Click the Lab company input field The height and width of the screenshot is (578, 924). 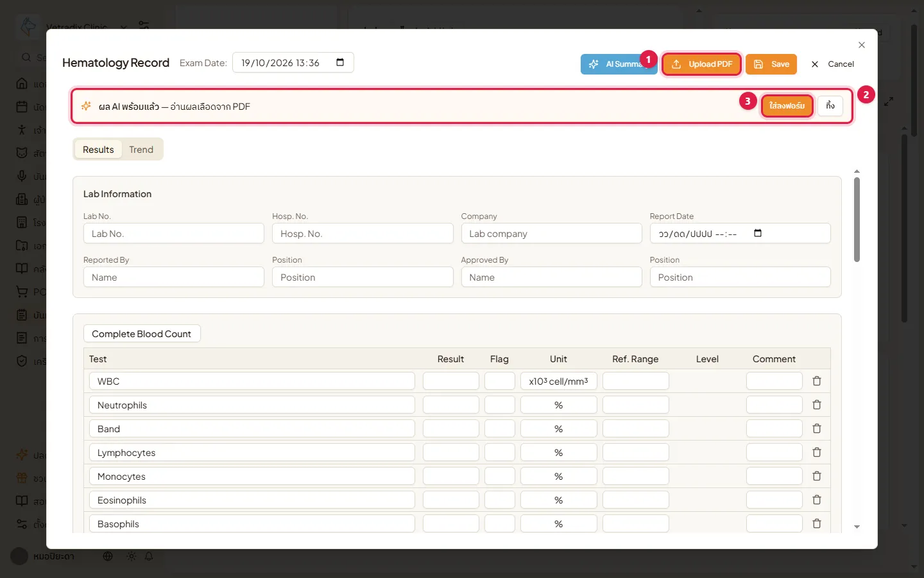click(551, 233)
